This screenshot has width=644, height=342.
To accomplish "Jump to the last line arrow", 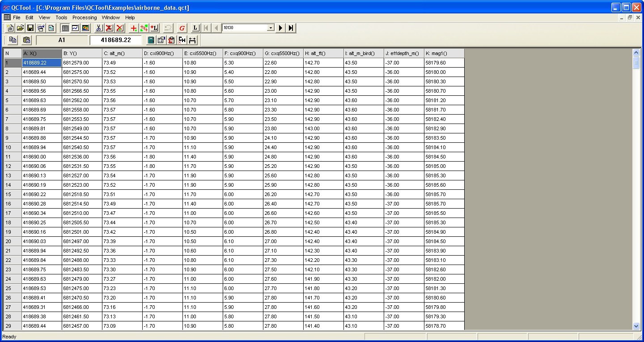I will click(x=291, y=28).
